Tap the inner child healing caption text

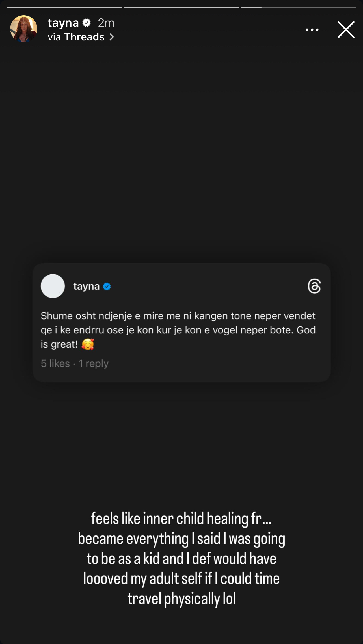click(x=181, y=559)
